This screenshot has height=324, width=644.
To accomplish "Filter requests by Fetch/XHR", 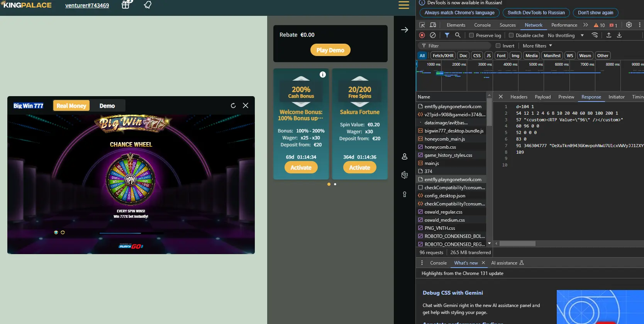I will (443, 56).
